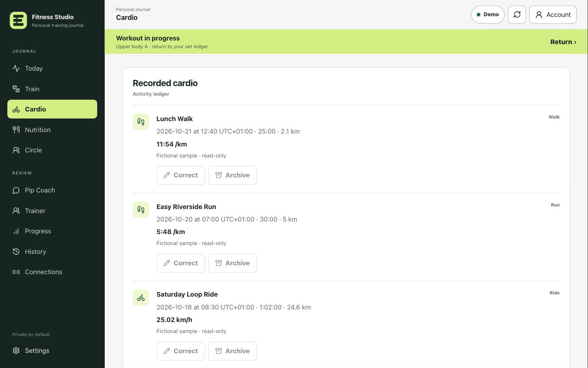Archive the Lunch Walk entry
This screenshot has height=368, width=588.
233,175
